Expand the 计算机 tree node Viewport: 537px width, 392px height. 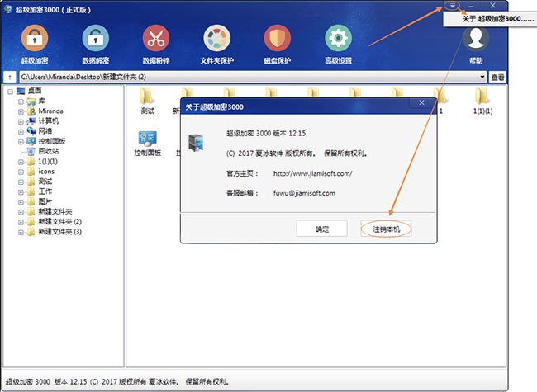pos(21,122)
